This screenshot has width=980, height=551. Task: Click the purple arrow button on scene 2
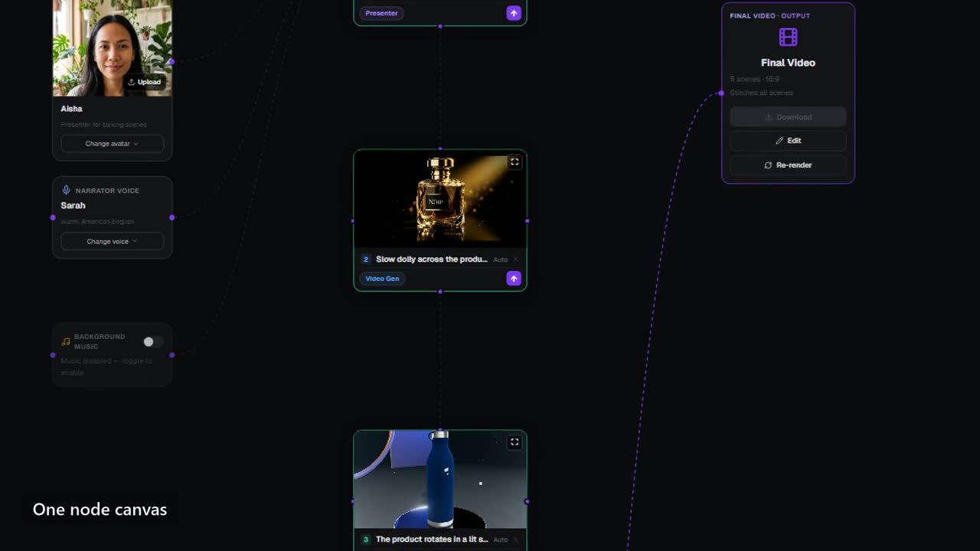514,279
